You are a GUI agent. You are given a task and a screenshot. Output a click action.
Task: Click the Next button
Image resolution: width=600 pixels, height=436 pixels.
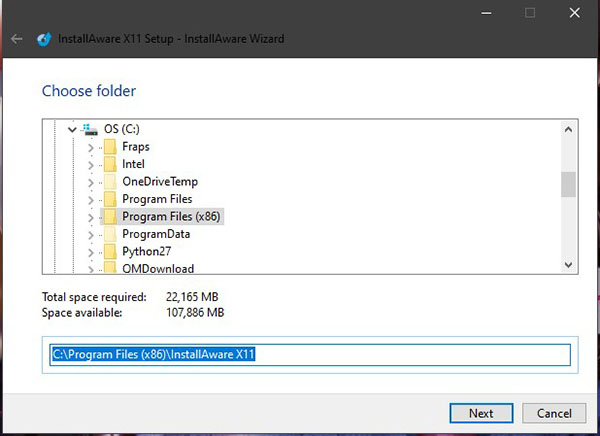481,413
